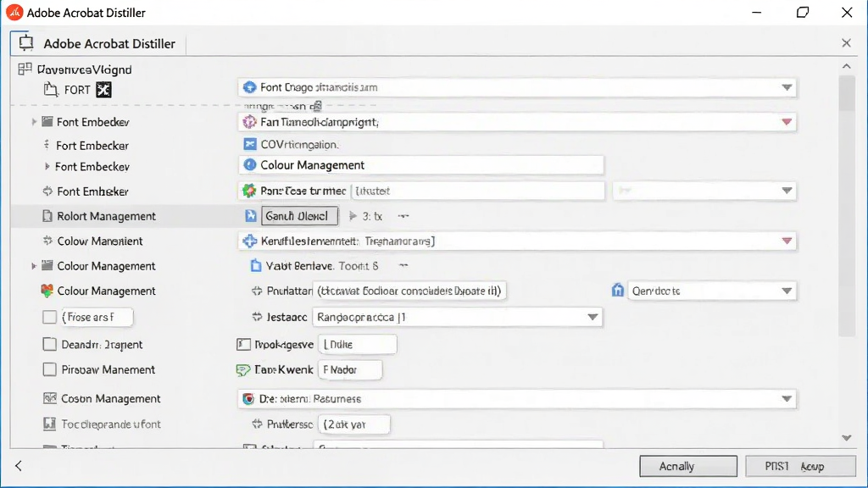This screenshot has height=488, width=868.
Task: Click the FORT folder icon
Action: [51, 90]
